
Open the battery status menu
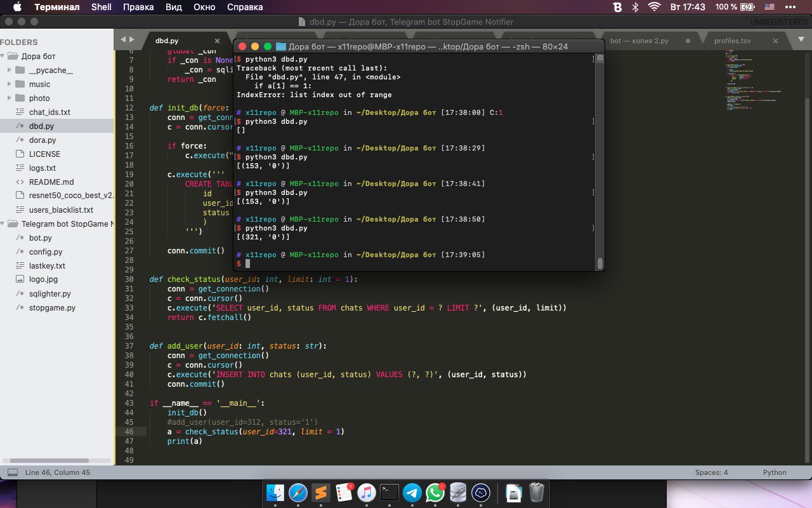pyautogui.click(x=748, y=7)
